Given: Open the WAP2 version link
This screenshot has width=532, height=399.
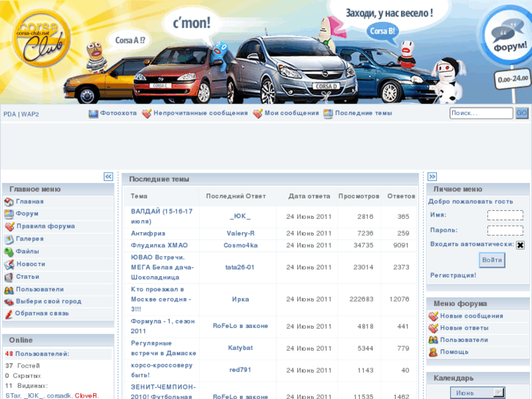Looking at the screenshot, I should [30, 114].
